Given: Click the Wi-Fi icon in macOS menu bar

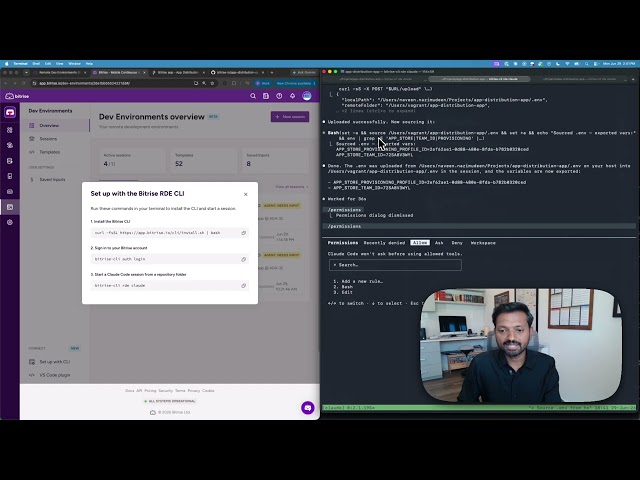Looking at the screenshot, I should [567, 64].
